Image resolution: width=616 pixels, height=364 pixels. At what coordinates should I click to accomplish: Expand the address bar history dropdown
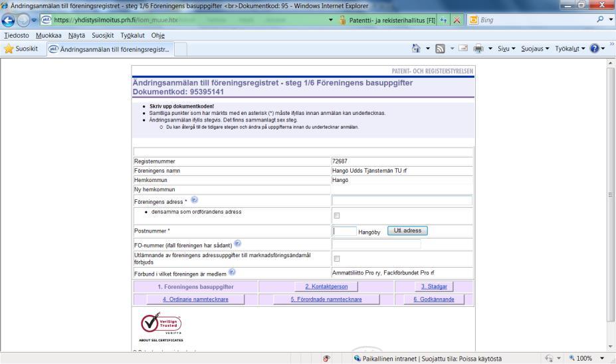(x=331, y=20)
